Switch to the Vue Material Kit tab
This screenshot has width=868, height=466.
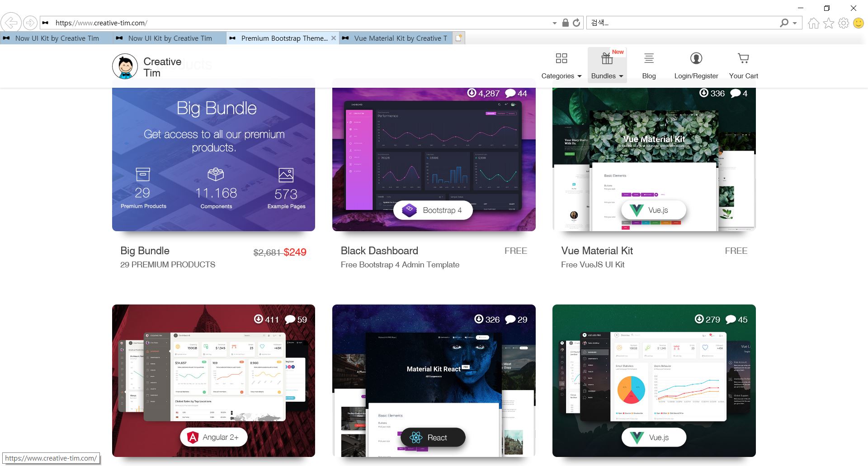coord(396,38)
